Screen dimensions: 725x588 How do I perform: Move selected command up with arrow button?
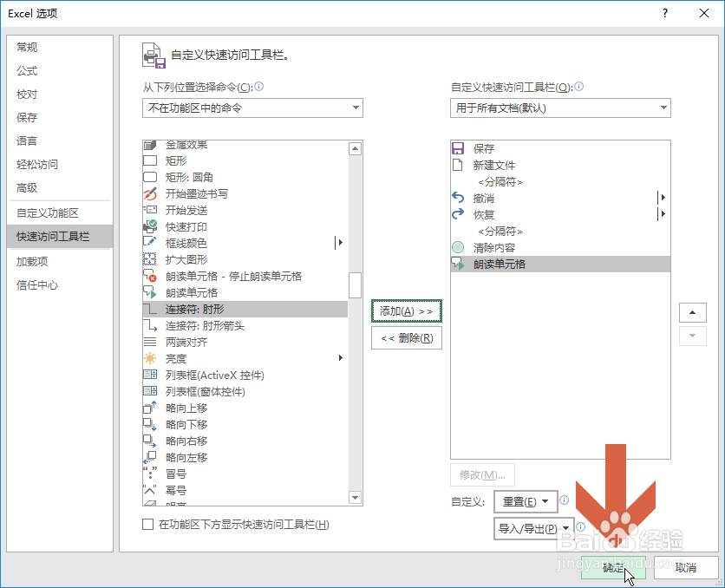tap(692, 312)
